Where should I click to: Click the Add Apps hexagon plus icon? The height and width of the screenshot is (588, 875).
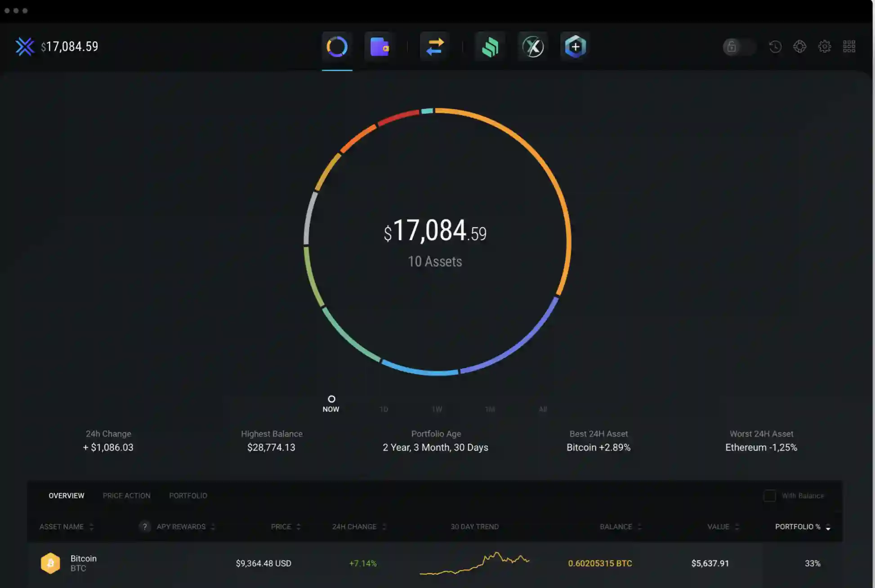tap(575, 47)
